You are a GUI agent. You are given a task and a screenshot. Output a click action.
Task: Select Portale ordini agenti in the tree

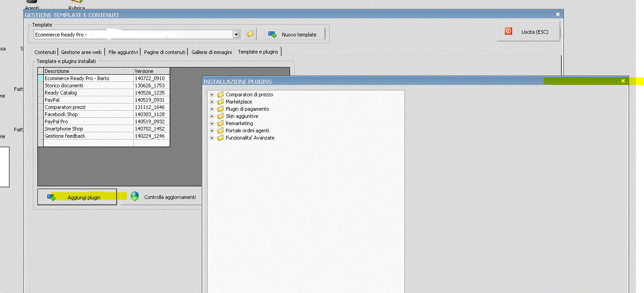(247, 131)
